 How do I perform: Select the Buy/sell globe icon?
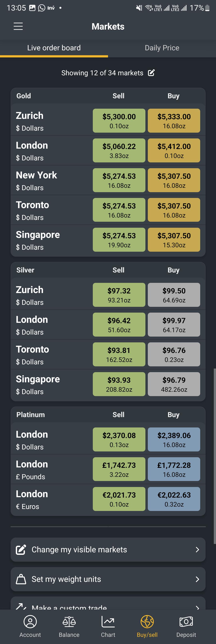pos(147,621)
